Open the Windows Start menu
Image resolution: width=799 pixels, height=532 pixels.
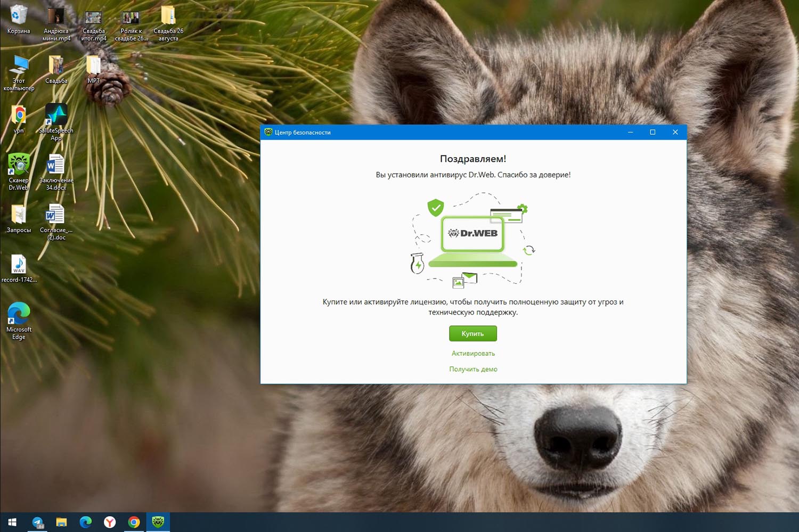(12, 522)
